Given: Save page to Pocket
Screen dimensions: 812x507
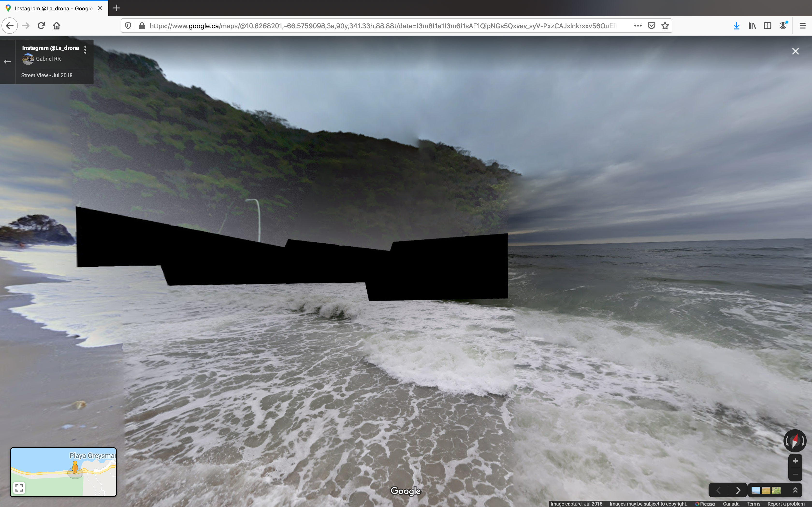Looking at the screenshot, I should pyautogui.click(x=651, y=26).
